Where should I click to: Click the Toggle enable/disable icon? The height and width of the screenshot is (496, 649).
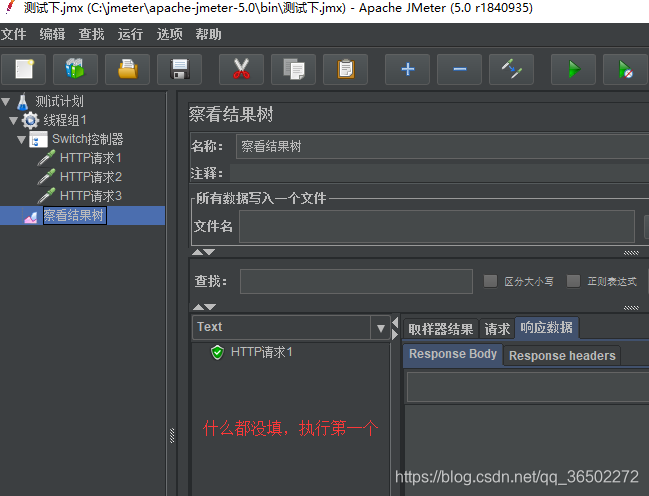(512, 69)
